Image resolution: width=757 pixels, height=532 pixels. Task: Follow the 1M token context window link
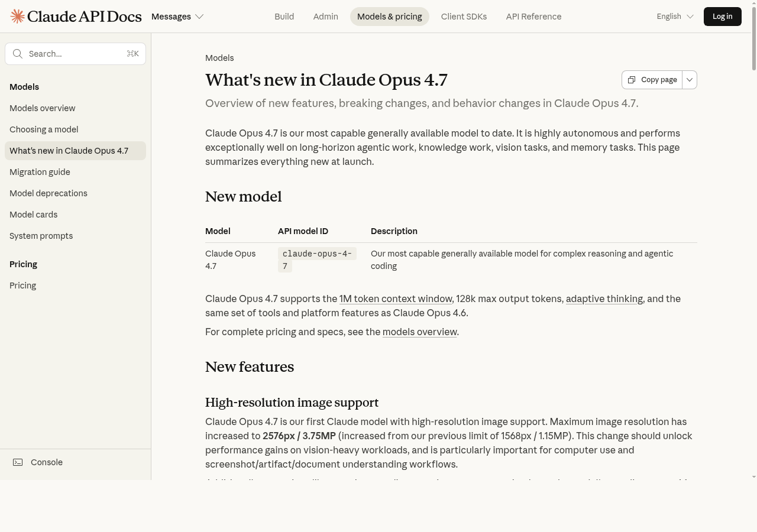click(x=396, y=299)
